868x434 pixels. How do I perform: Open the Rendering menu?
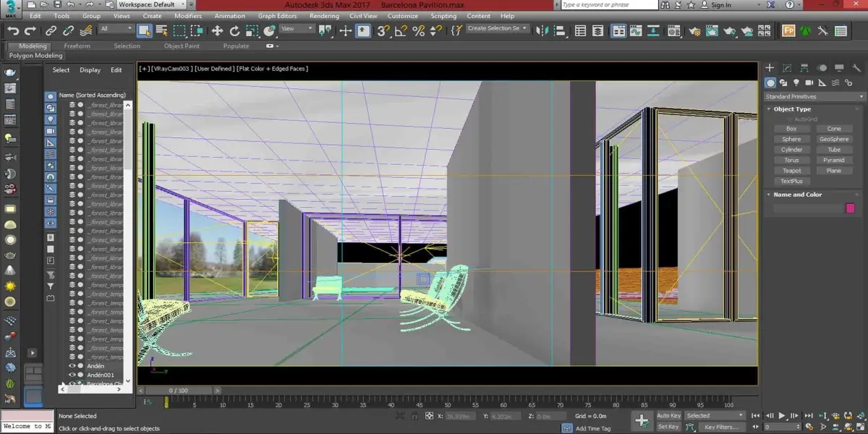pyautogui.click(x=324, y=16)
